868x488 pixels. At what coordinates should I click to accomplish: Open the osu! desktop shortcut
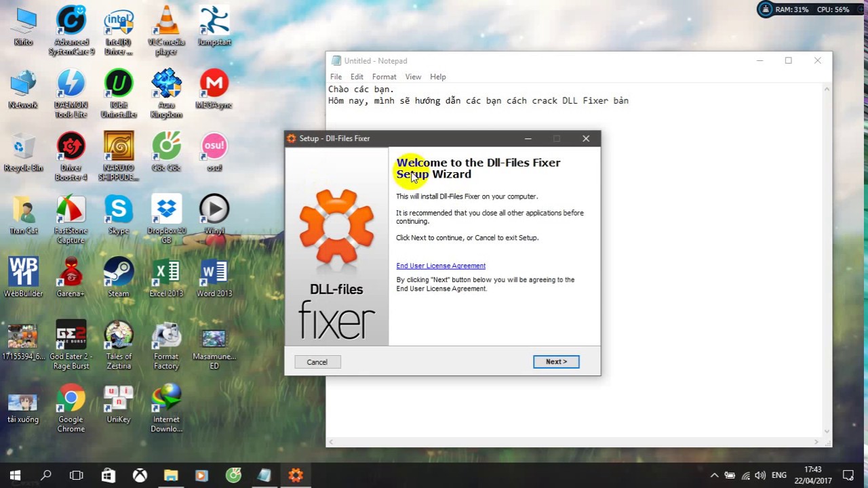(214, 152)
